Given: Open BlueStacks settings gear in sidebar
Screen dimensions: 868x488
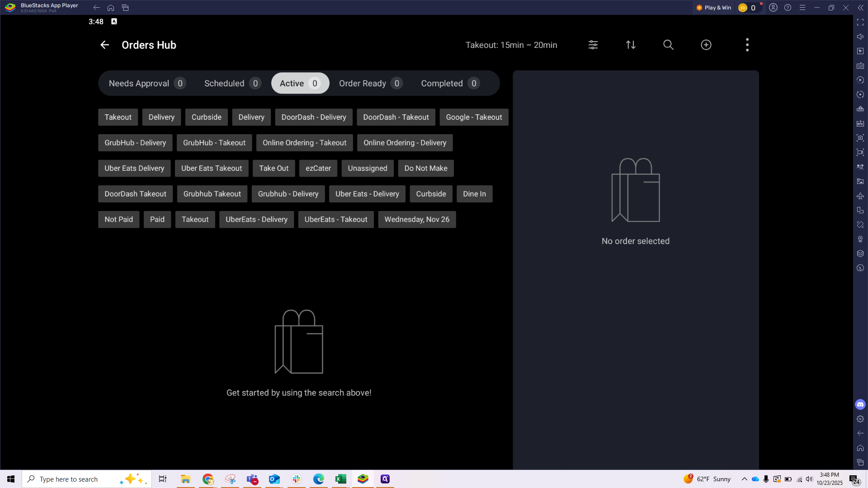Looking at the screenshot, I should tap(860, 419).
